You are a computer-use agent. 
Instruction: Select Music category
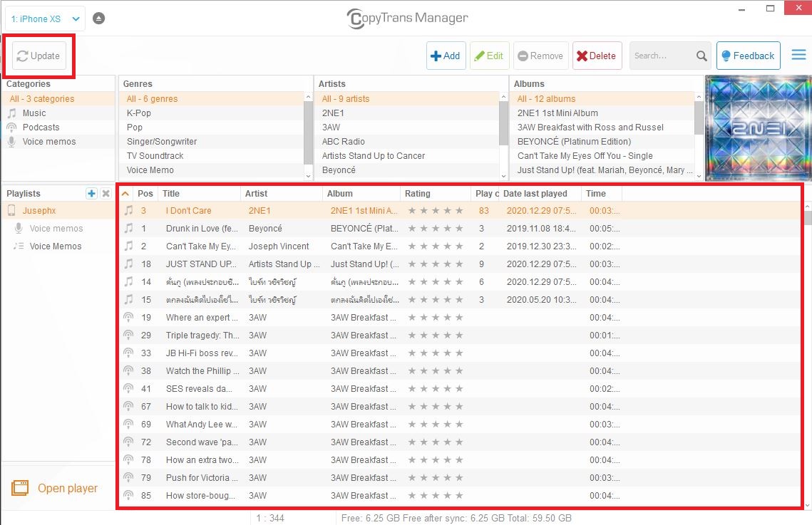pyautogui.click(x=34, y=113)
